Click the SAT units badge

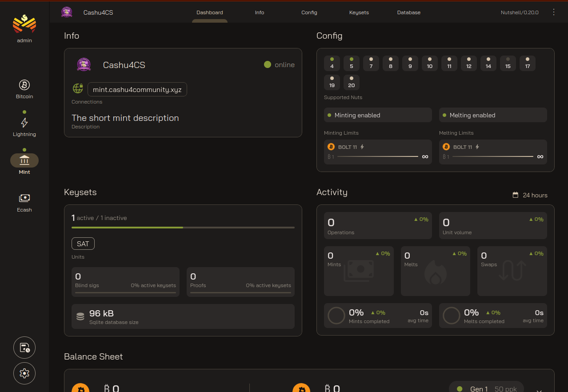83,244
